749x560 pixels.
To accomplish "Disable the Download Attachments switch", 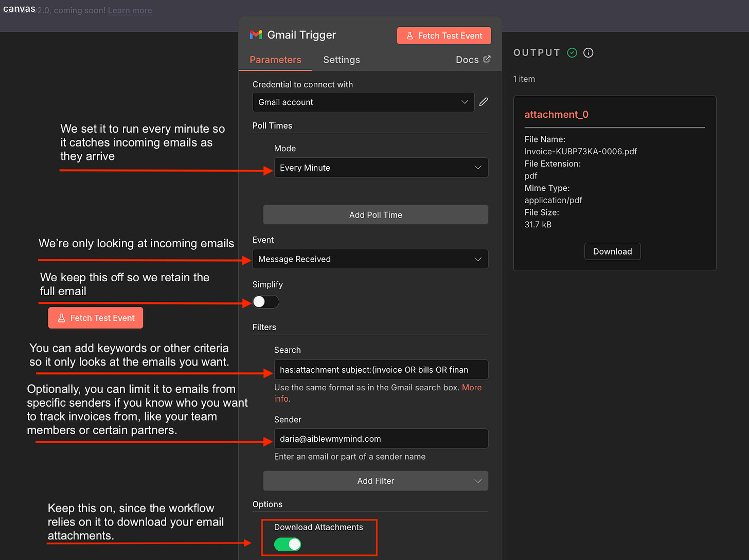I will click(x=288, y=544).
